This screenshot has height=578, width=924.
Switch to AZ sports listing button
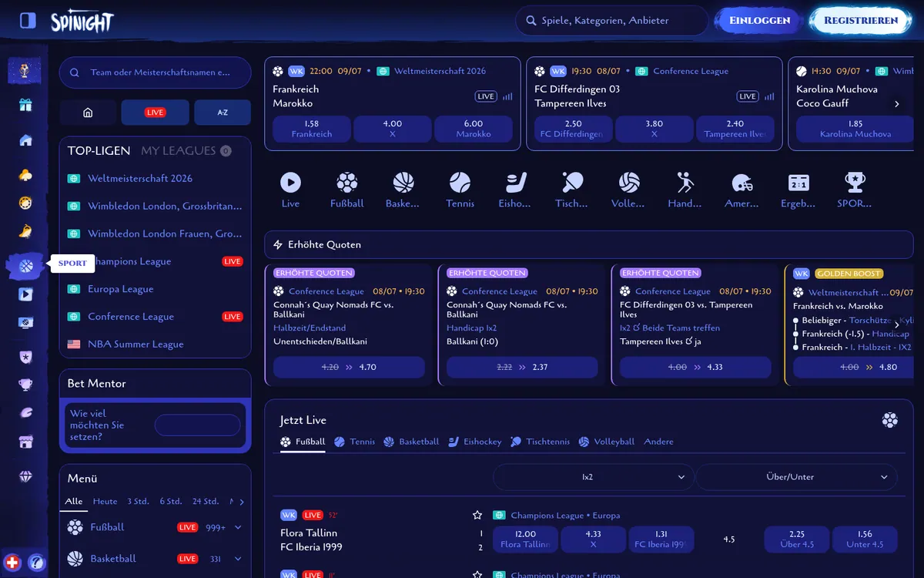click(223, 113)
